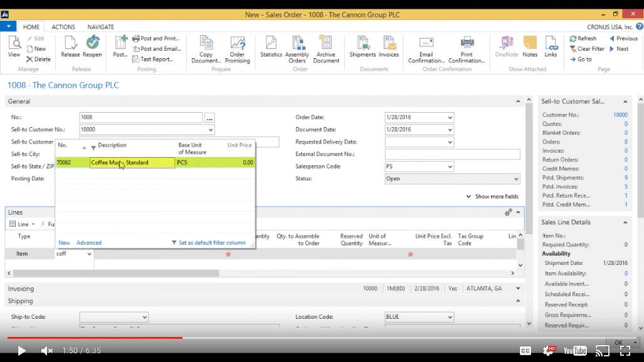Image resolution: width=644 pixels, height=362 pixels.
Task: Release the sales order
Action: point(70,46)
